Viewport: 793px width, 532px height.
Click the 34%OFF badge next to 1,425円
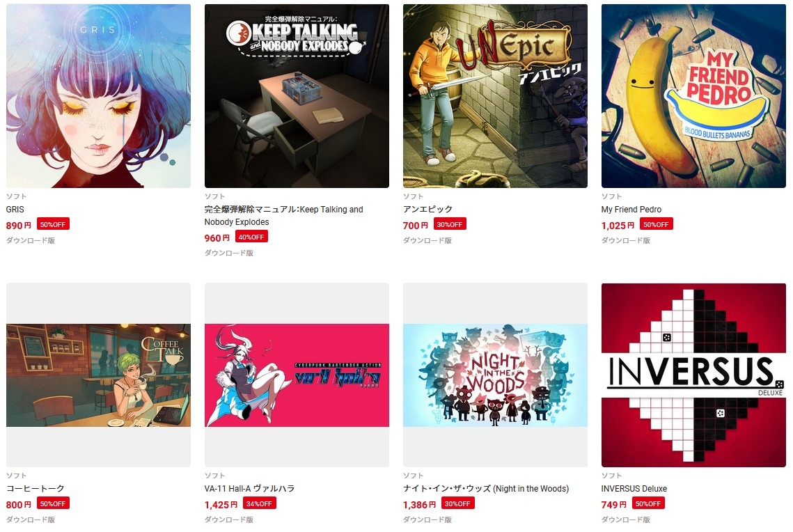click(x=260, y=503)
